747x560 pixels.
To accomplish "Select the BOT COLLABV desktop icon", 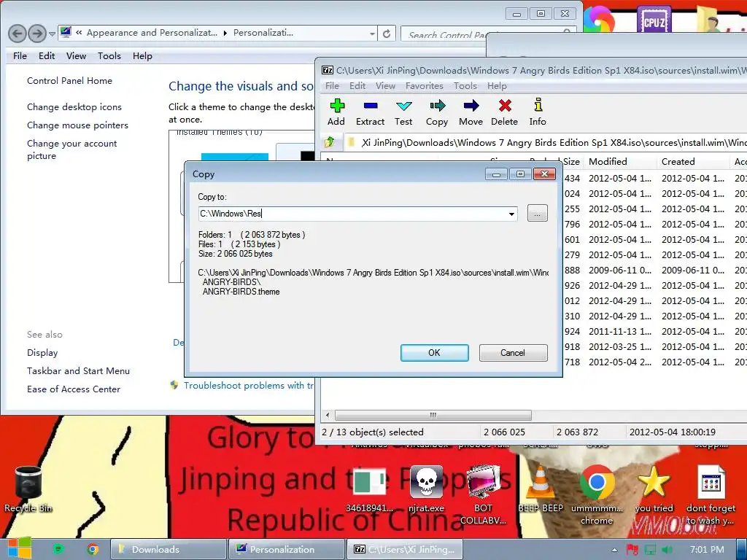I will 483,495.
